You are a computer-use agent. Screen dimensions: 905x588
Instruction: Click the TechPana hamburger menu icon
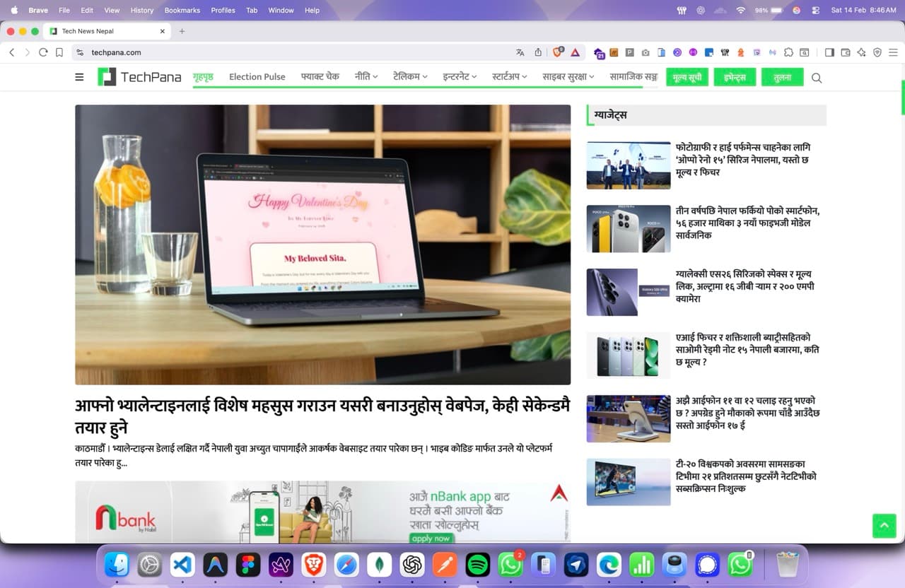(79, 76)
